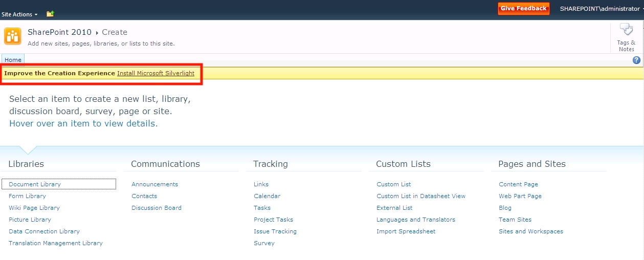Select the Home tab
This screenshot has height=260, width=644.
point(13,60)
